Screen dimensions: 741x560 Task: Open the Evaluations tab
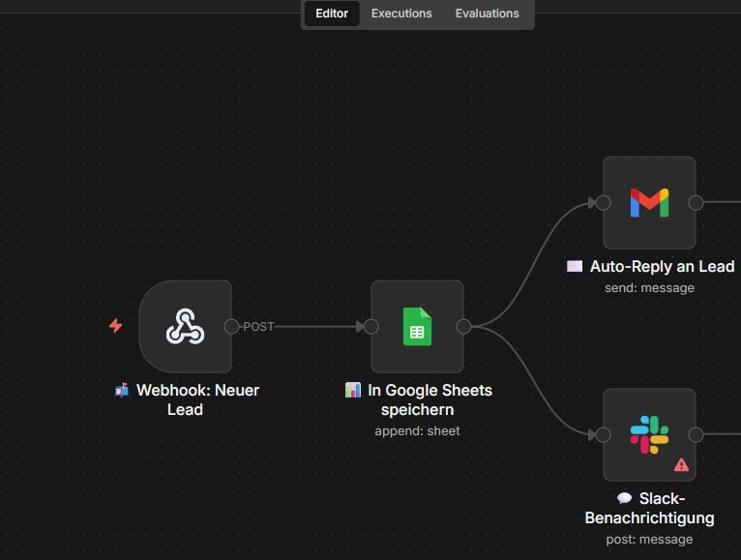(x=487, y=14)
